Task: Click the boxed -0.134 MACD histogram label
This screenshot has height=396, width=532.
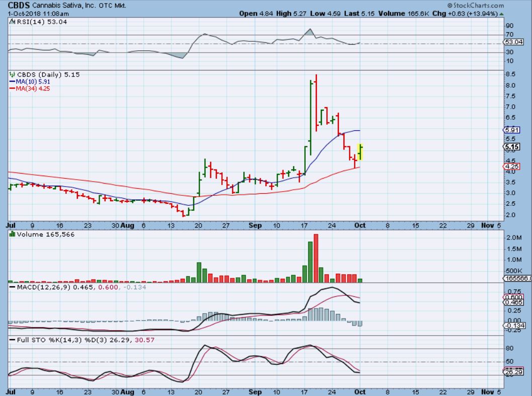Action: [515, 326]
